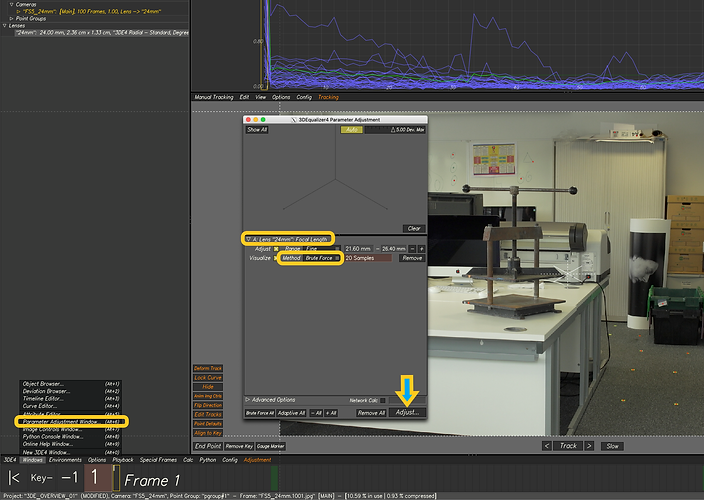Select the 24mm lens entry in tree
Viewport: 704px width, 500px height.
(x=101, y=33)
